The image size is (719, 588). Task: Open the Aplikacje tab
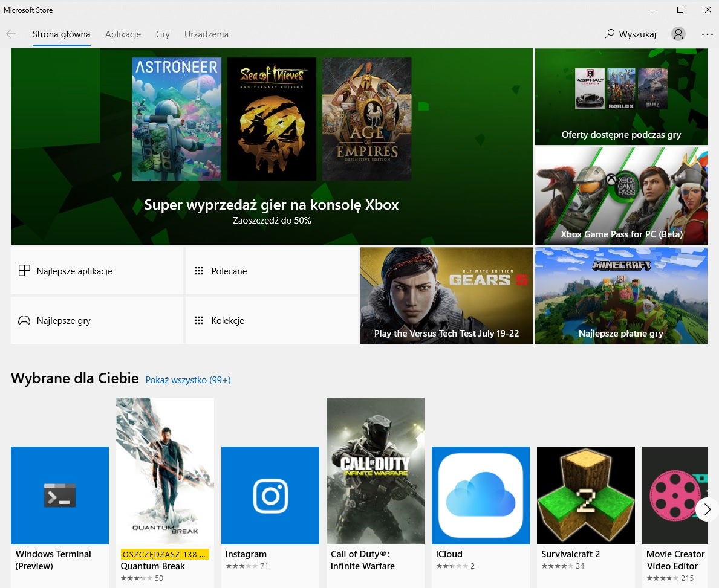coord(123,34)
